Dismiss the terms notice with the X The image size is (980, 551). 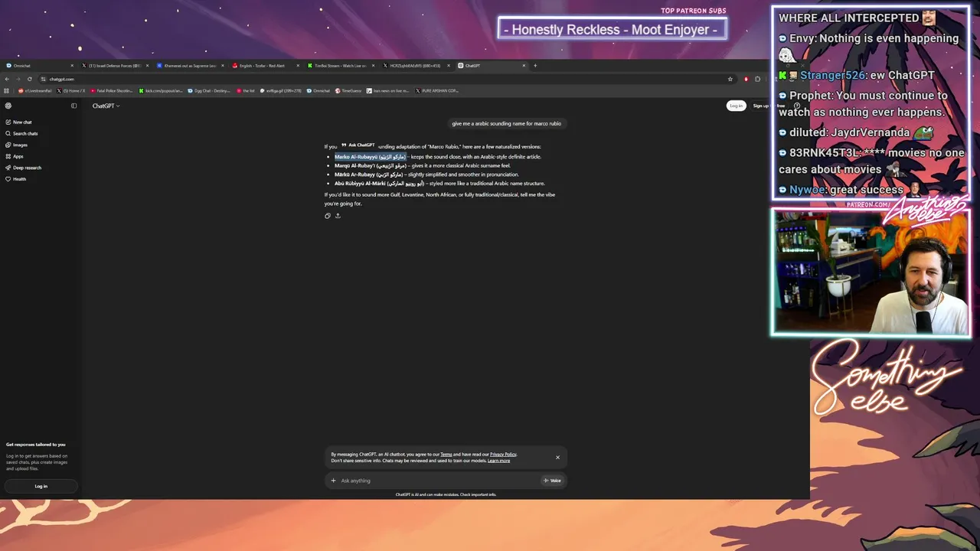557,458
